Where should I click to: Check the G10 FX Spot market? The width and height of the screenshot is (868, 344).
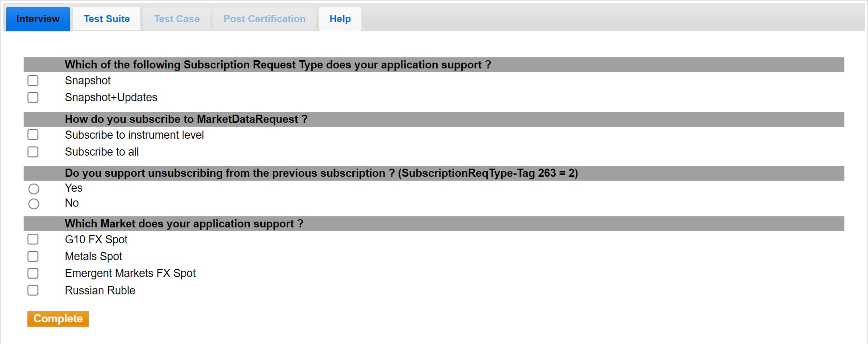33,239
